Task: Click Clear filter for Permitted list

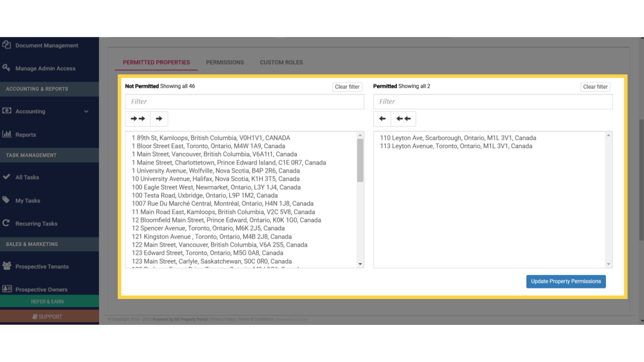Action: pyautogui.click(x=595, y=87)
